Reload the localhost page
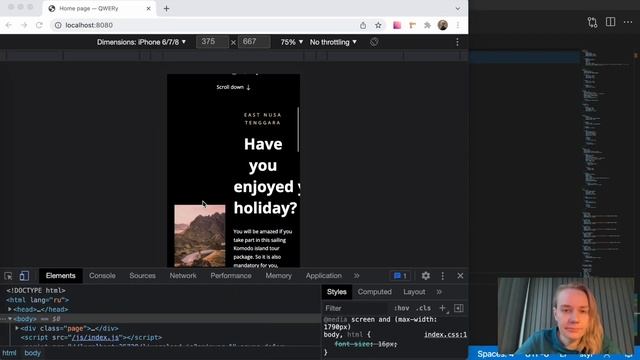Screen dimensions: 640x360 point(39,25)
